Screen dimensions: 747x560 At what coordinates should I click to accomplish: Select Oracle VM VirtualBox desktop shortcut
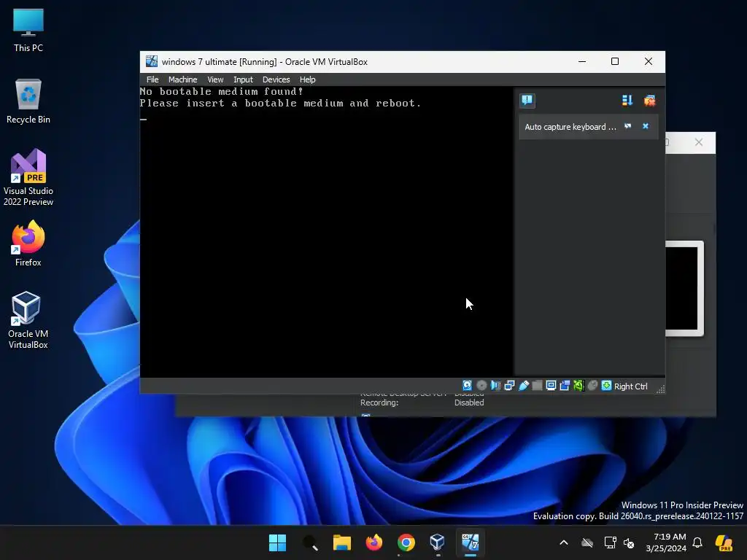pyautogui.click(x=28, y=320)
